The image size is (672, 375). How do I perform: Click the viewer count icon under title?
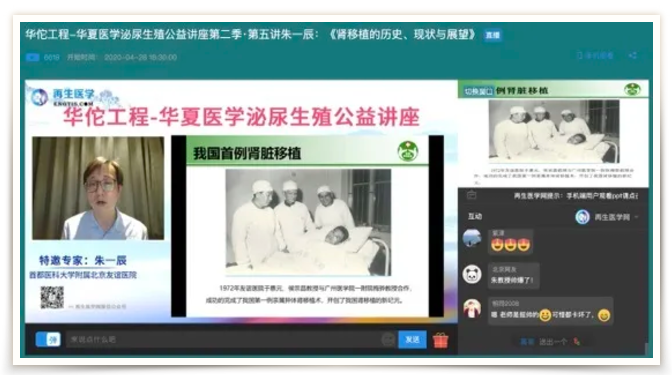click(x=33, y=57)
